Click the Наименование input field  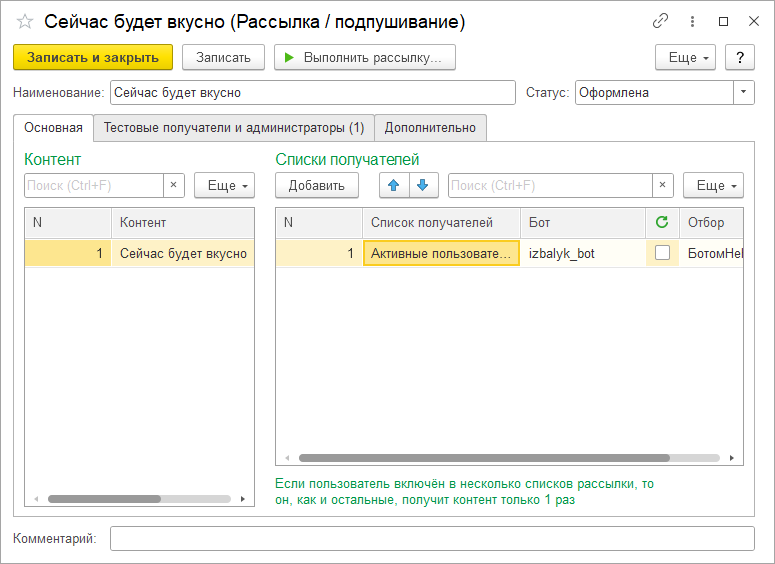pos(313,92)
